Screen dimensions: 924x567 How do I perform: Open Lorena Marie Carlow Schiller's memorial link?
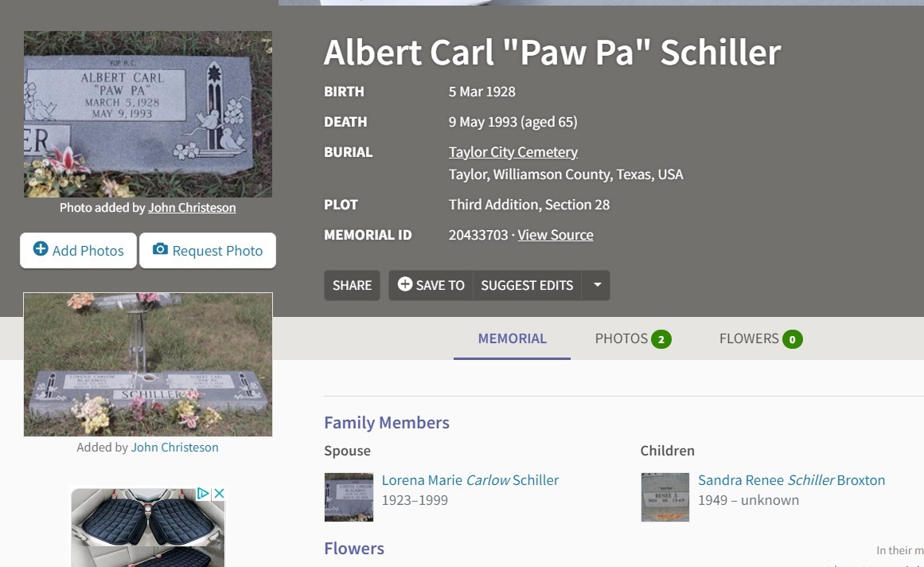click(470, 480)
